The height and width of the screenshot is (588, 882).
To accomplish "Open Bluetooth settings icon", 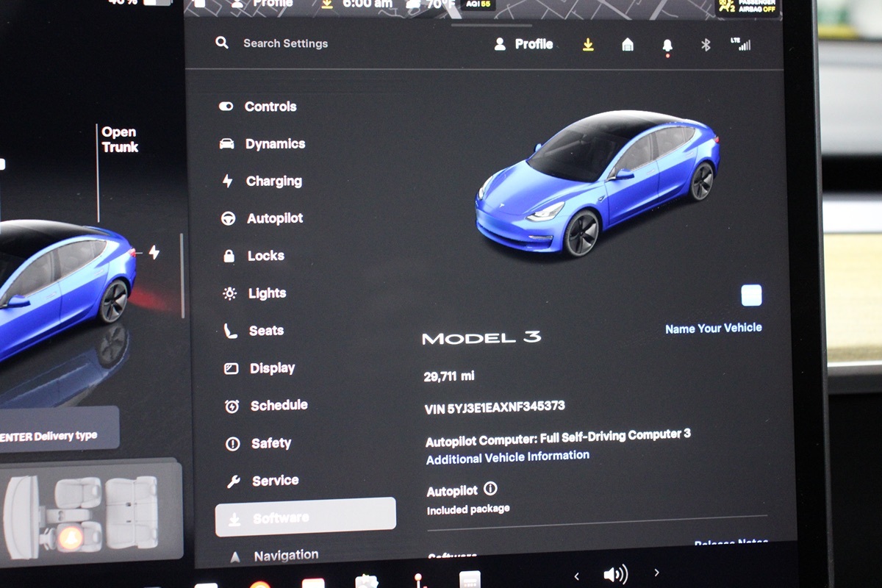I will [x=706, y=46].
